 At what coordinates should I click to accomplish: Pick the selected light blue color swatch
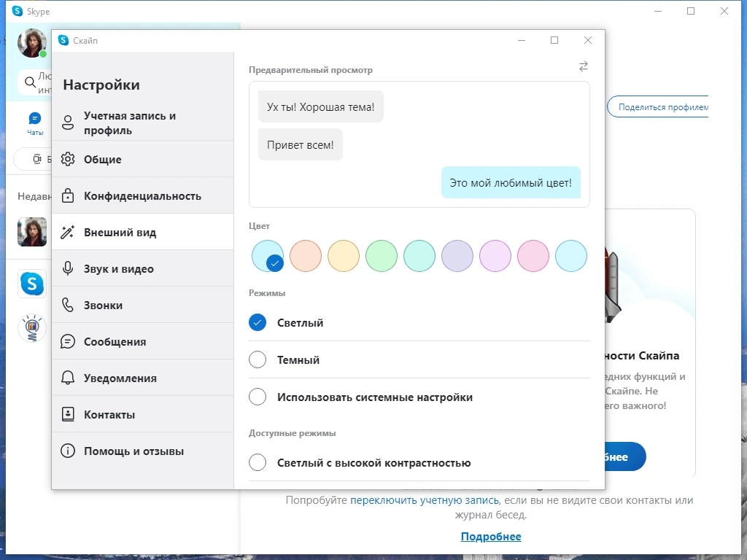click(x=268, y=256)
